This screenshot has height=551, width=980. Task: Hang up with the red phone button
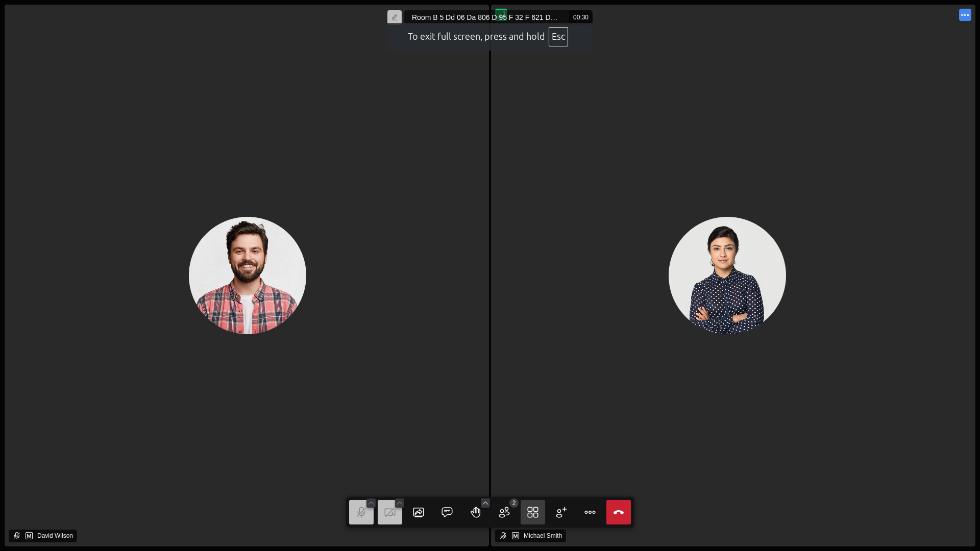point(618,512)
